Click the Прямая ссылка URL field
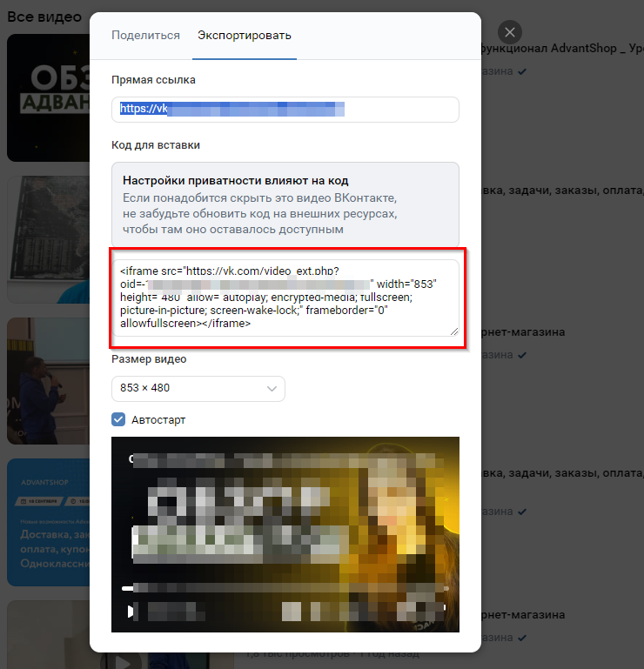This screenshot has height=669, width=644. (285, 110)
